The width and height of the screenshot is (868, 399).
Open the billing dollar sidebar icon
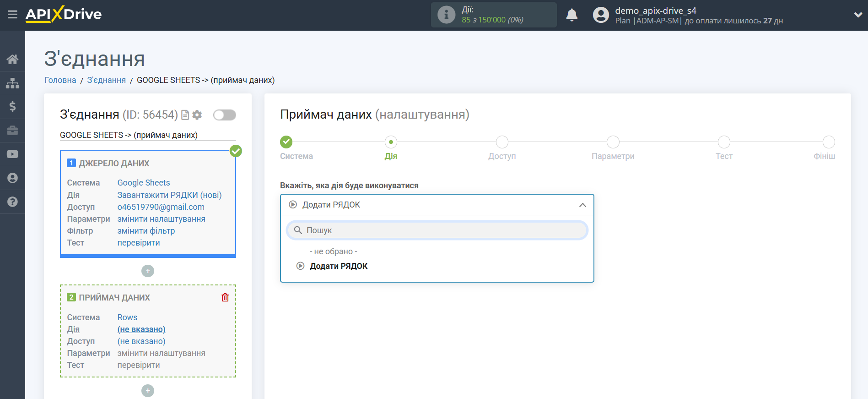pos(12,107)
